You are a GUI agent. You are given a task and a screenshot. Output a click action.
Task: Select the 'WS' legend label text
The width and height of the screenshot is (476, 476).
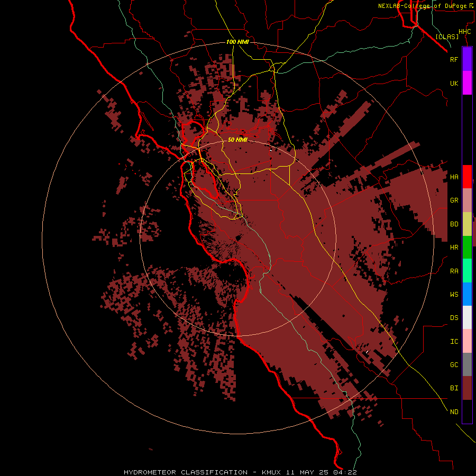click(x=454, y=295)
